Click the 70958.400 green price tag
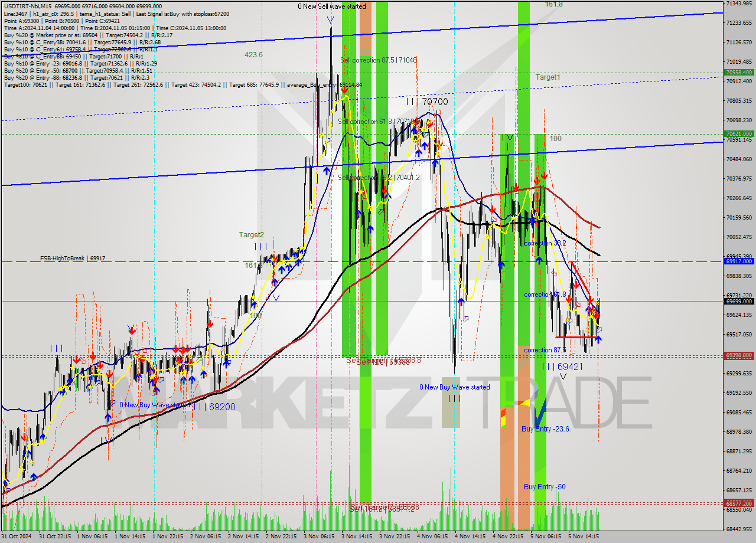 click(x=739, y=72)
